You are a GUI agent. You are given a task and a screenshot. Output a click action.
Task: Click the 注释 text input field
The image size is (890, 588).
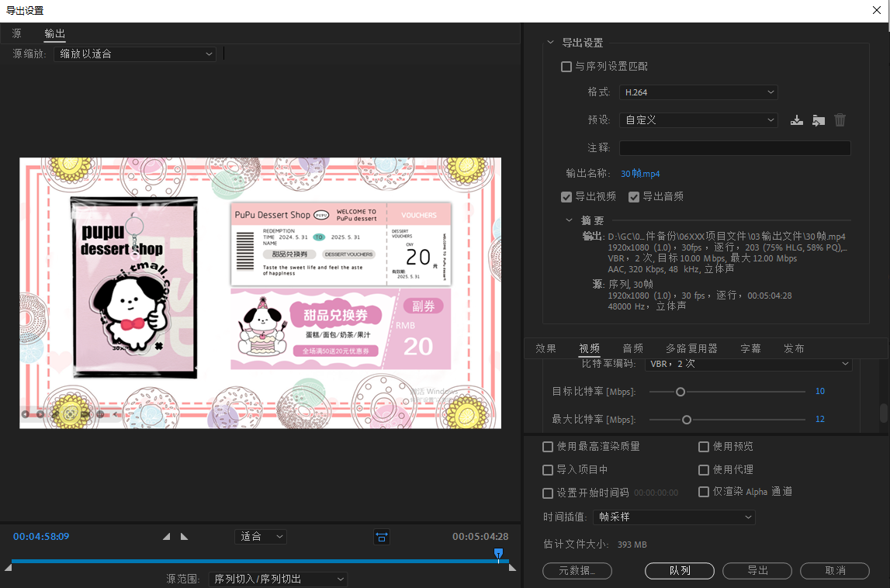click(734, 148)
